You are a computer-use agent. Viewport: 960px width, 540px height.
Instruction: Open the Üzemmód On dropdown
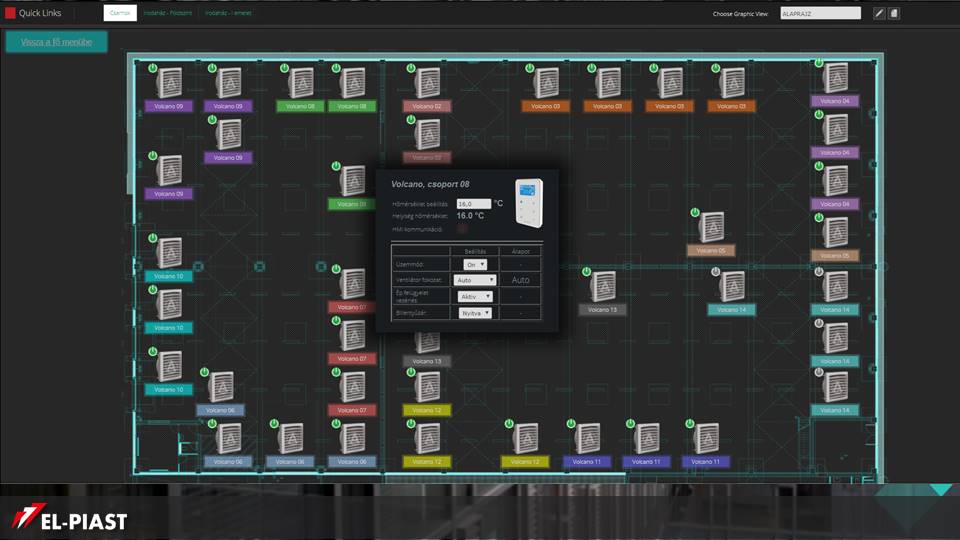[476, 264]
